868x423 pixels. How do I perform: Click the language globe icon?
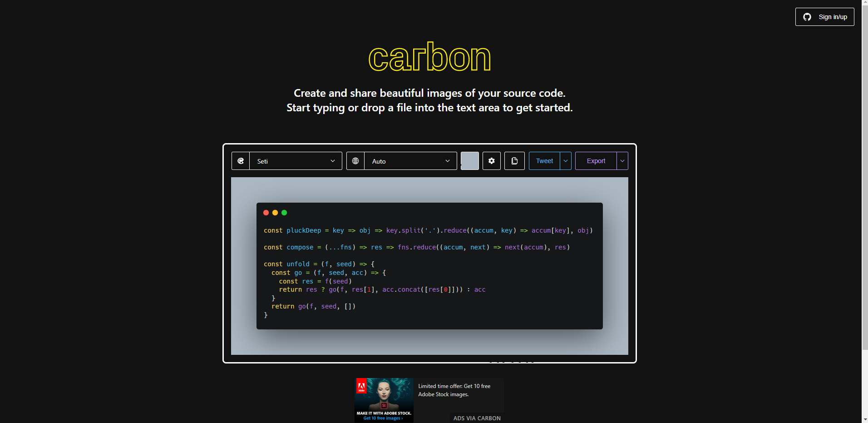click(355, 161)
